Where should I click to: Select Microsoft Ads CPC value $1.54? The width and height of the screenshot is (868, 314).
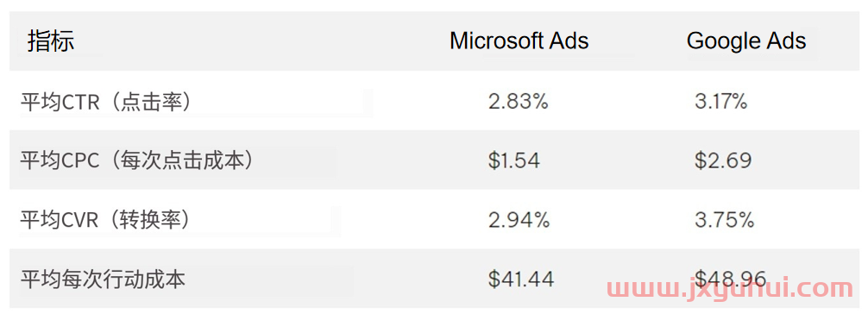point(513,160)
